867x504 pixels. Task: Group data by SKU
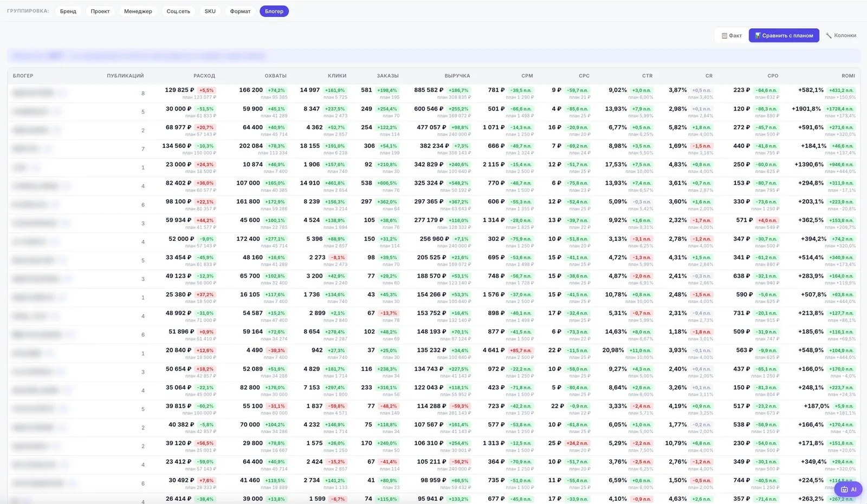click(210, 11)
